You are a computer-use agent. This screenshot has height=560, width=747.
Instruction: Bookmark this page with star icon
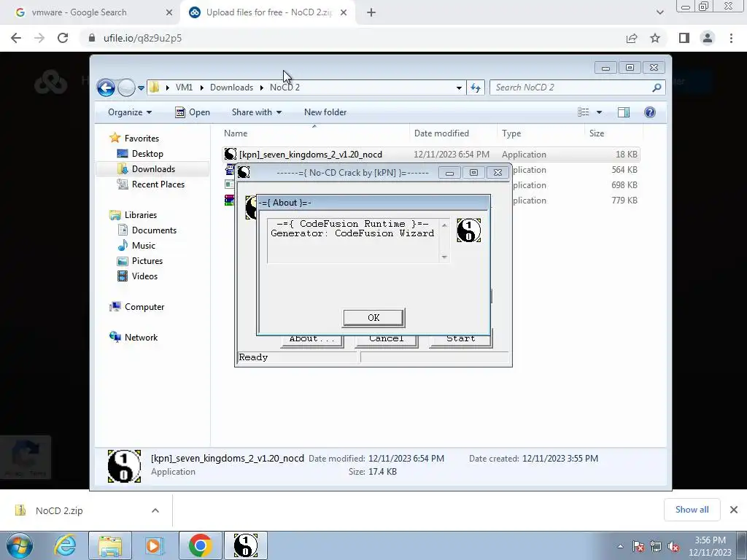[x=655, y=38]
